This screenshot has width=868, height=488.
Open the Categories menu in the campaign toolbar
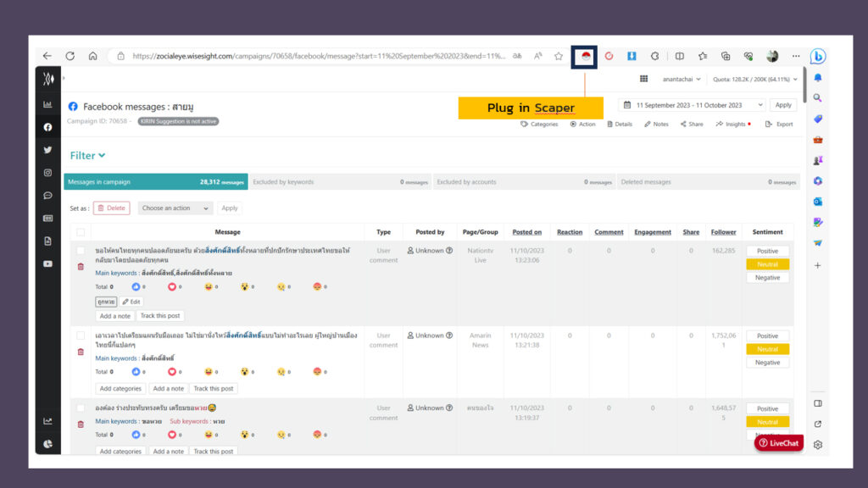click(539, 124)
